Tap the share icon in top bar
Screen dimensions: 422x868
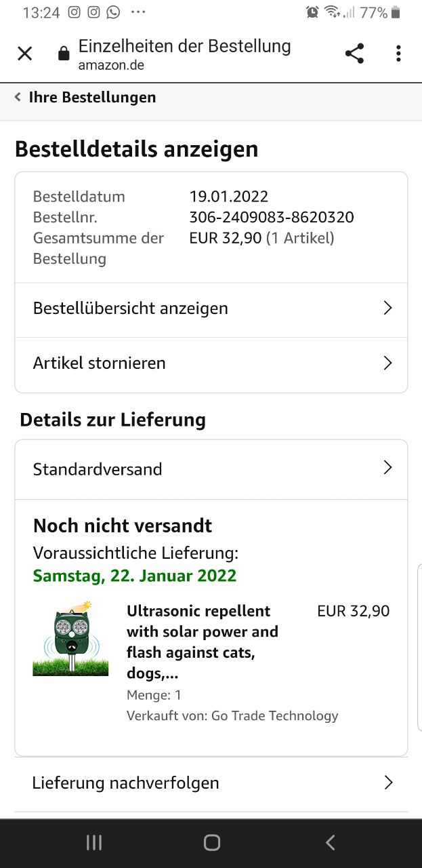[x=354, y=54]
